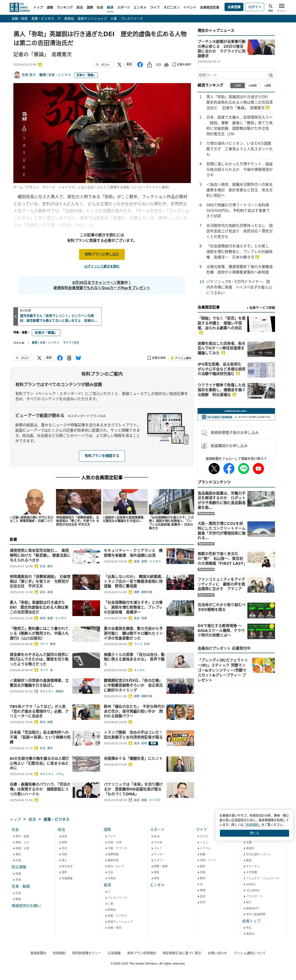The height and width of the screenshot is (980, 296).
Task: Open 産経新聞電子版のお申し込み link
Action: point(236,433)
